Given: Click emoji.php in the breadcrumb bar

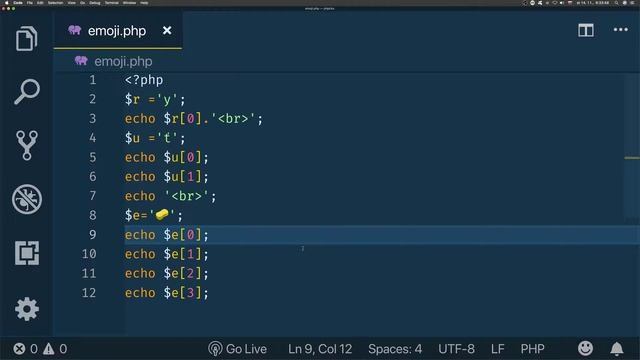Looking at the screenshot, I should pos(123,61).
